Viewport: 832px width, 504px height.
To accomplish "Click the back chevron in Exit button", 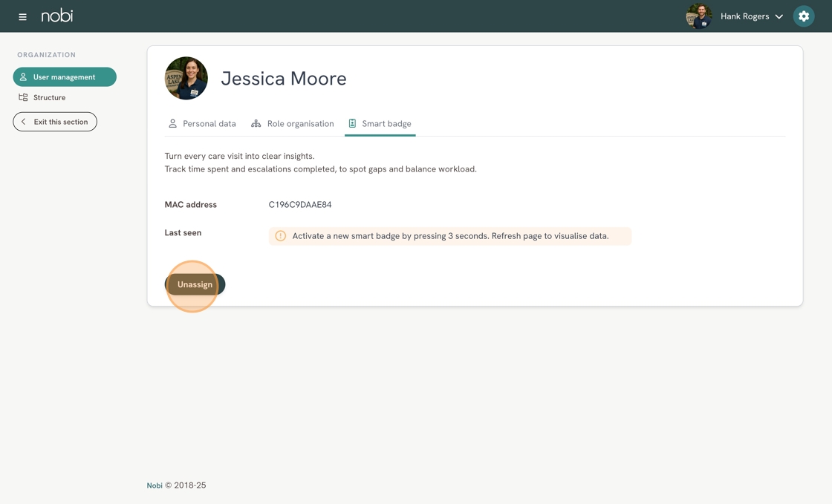I will click(x=24, y=122).
